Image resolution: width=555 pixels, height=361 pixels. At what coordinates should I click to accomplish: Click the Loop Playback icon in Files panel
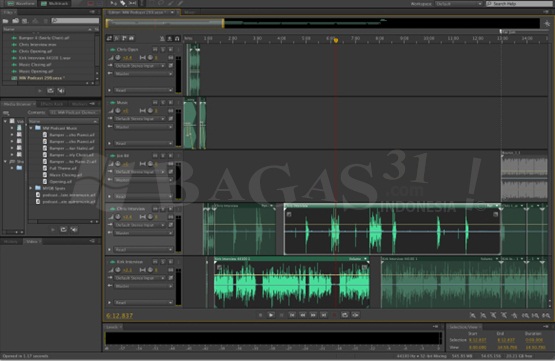51,91
